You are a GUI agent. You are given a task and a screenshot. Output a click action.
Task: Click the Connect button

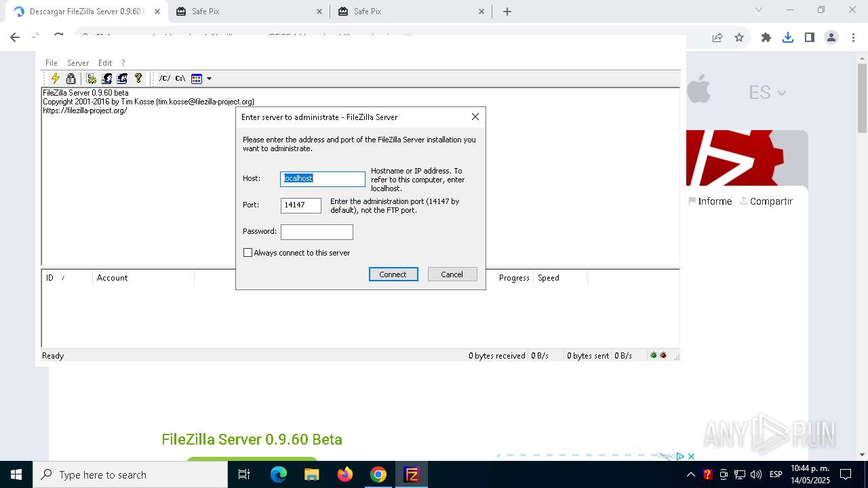pyautogui.click(x=393, y=274)
